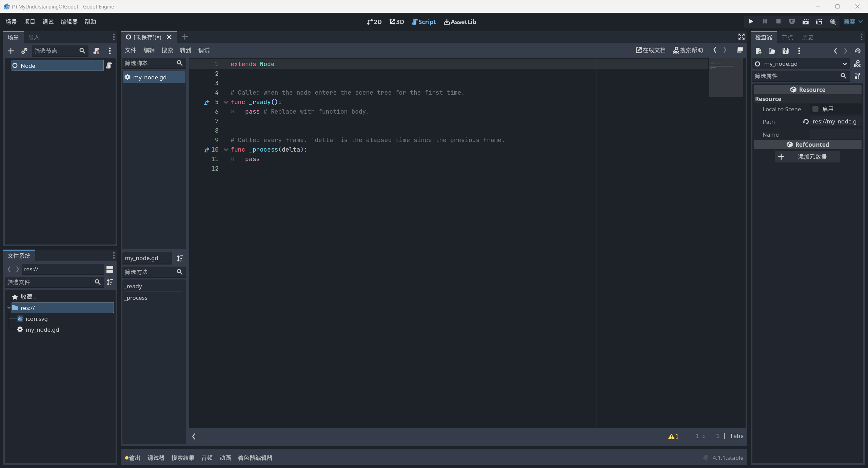Screen dimensions: 868x468
Task: Switch to 2D workspace
Action: pyautogui.click(x=374, y=22)
